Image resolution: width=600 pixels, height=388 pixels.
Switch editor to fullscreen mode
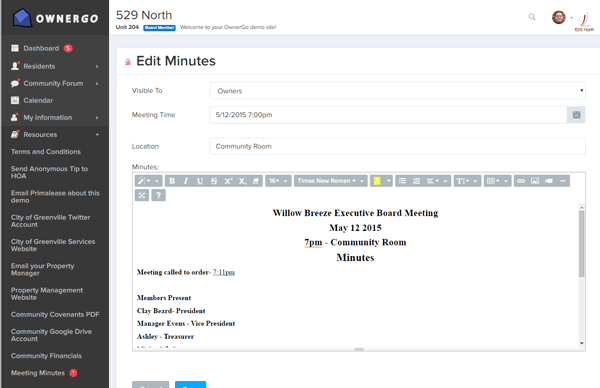coord(142,195)
